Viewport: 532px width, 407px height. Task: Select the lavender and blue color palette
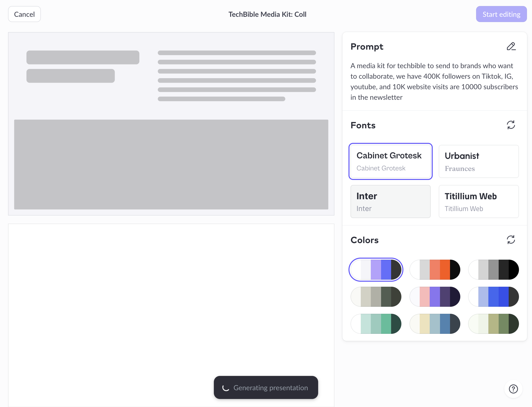coord(376,270)
